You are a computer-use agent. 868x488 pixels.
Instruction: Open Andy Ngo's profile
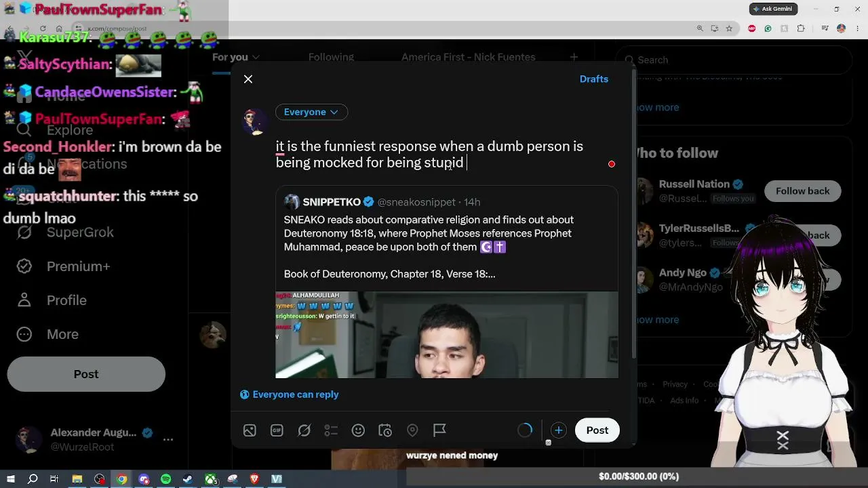point(683,272)
